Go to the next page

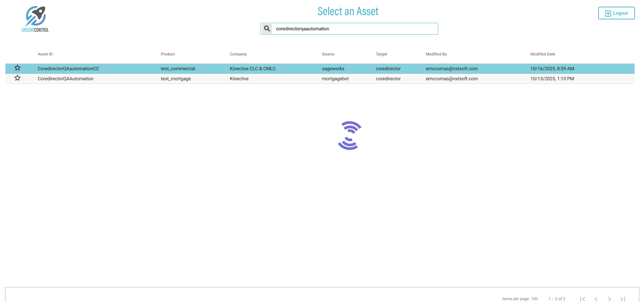pos(609,299)
